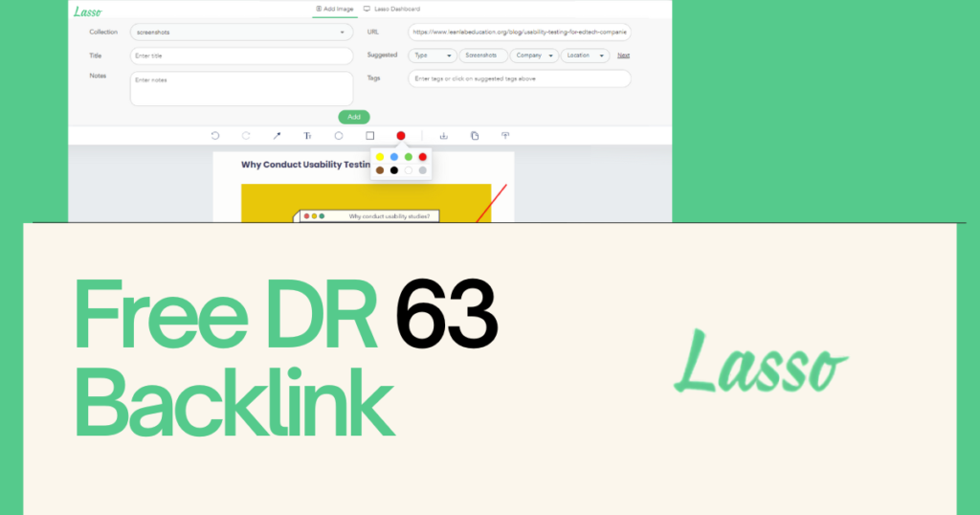Viewport: 980px width, 515px height.
Task: Pick the gray color swatch
Action: tap(422, 170)
